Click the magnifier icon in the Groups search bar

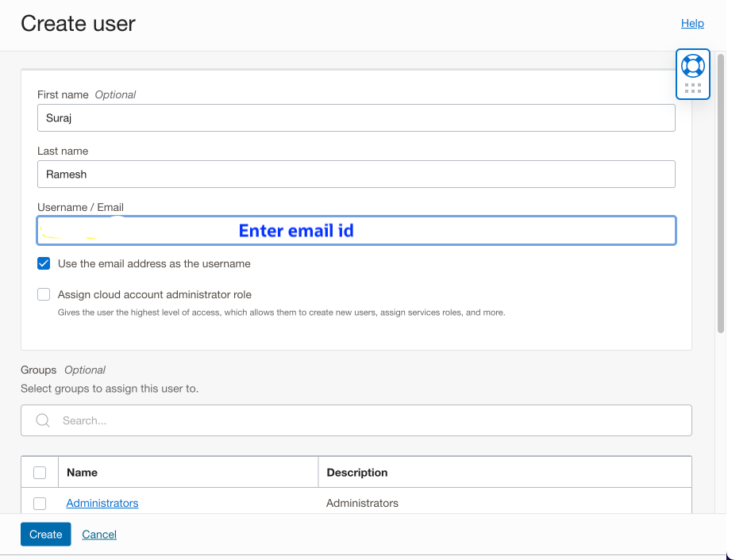click(x=42, y=420)
